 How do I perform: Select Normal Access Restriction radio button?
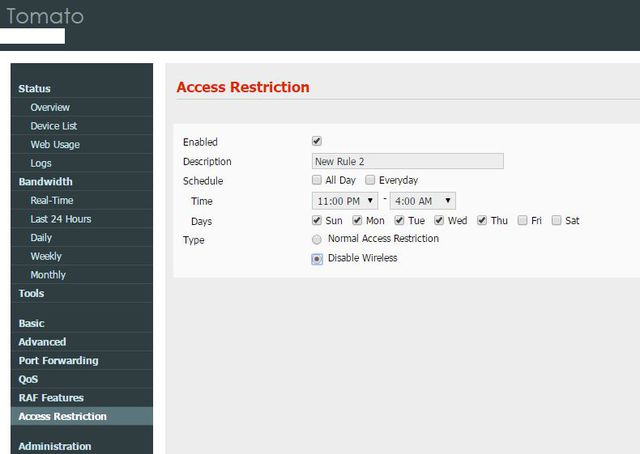point(317,240)
